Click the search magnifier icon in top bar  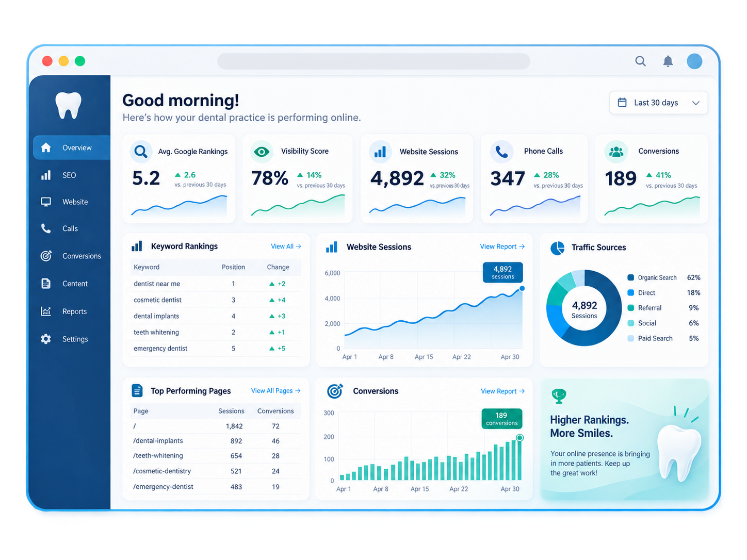click(640, 61)
